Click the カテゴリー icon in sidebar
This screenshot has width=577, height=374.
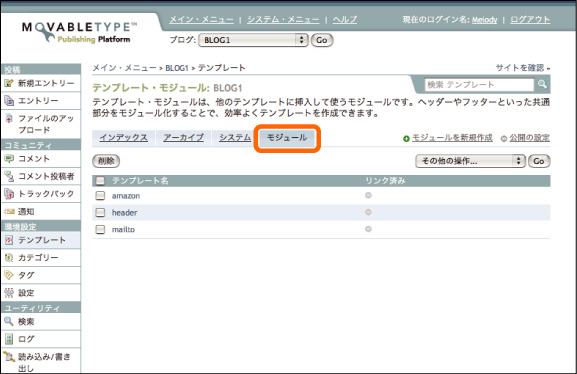(9, 258)
